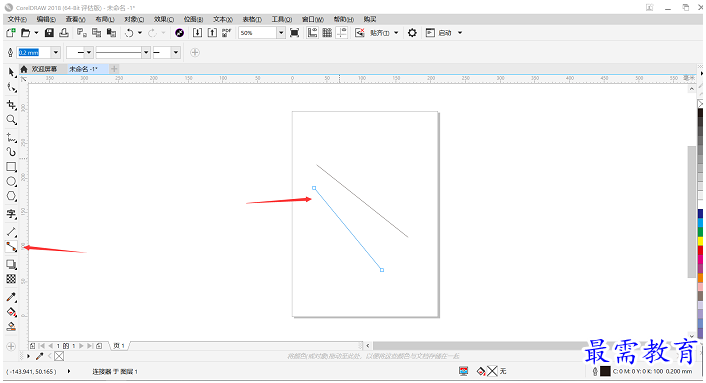The image size is (706, 383).
Task: Open the 效果 Effects menu
Action: pos(164,19)
